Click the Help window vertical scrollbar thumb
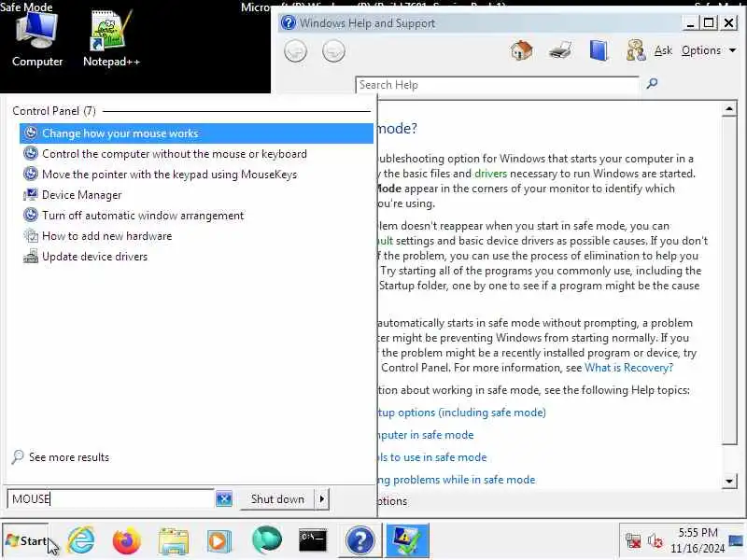This screenshot has height=560, width=747. 729,281
